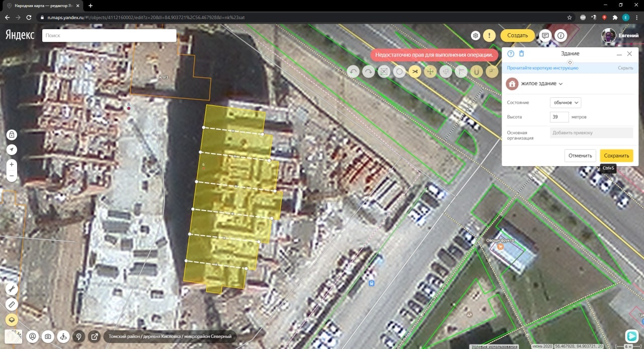This screenshot has width=644, height=349.
Task: Center map on my location arrow
Action: click(x=12, y=150)
